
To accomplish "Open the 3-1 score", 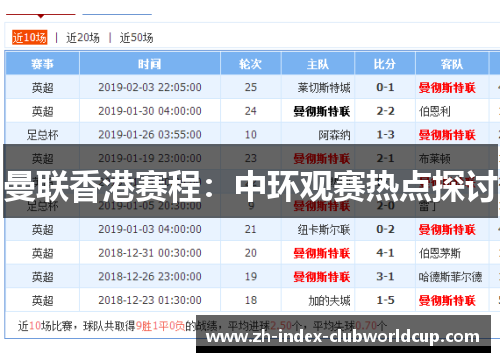I will pyautogui.click(x=385, y=277).
